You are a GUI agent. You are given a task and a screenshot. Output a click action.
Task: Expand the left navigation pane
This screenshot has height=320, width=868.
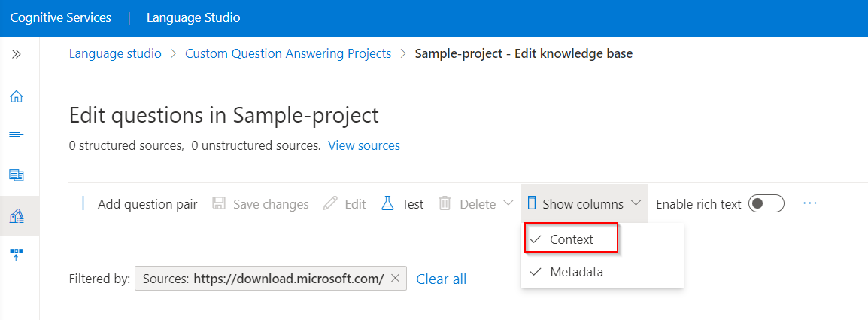(17, 54)
